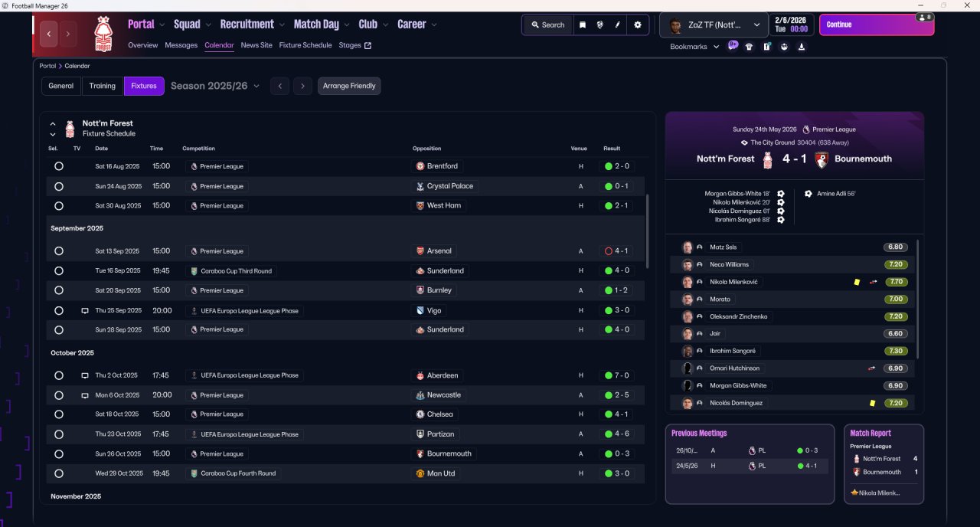This screenshot has width=980, height=527.
Task: Click the Sunderland Carabao Cup opposition cell
Action: pos(439,271)
